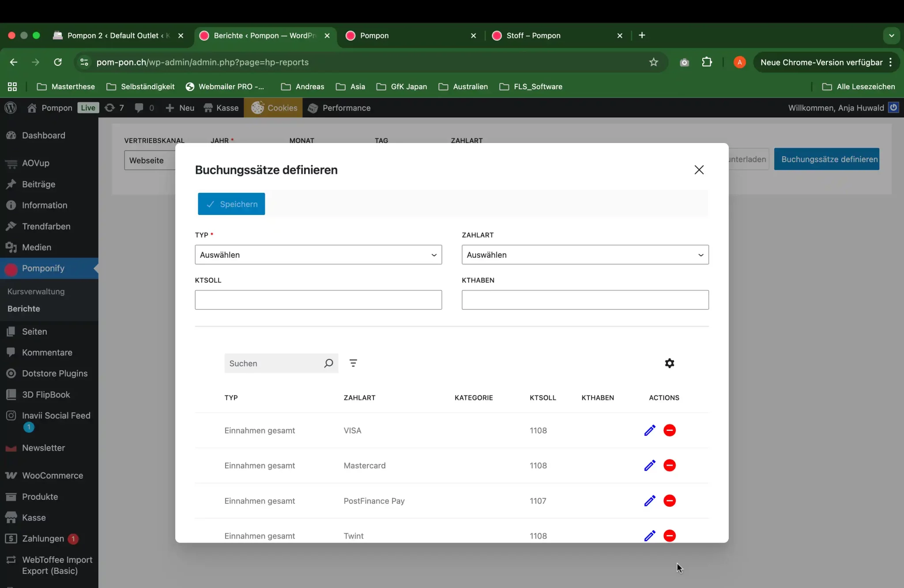The image size is (904, 588).
Task: Open WooCommerce in the sidebar menu
Action: 53,475
